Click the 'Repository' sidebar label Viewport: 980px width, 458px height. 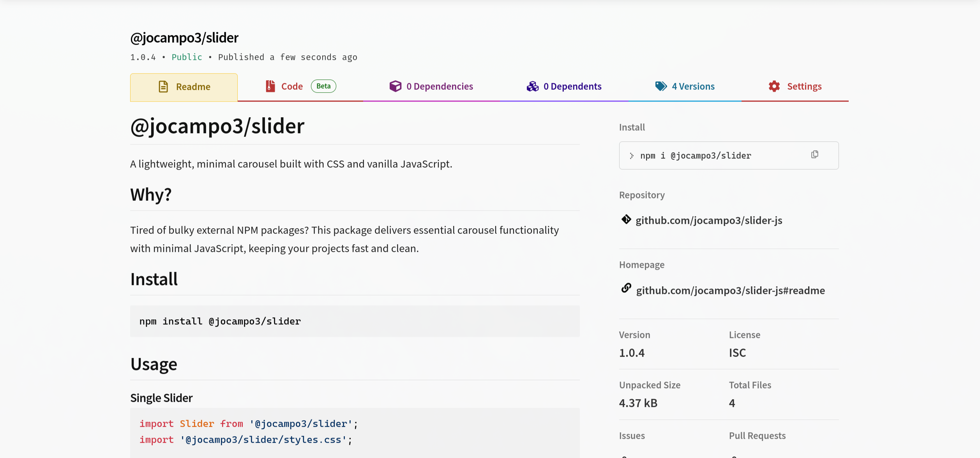(x=642, y=195)
